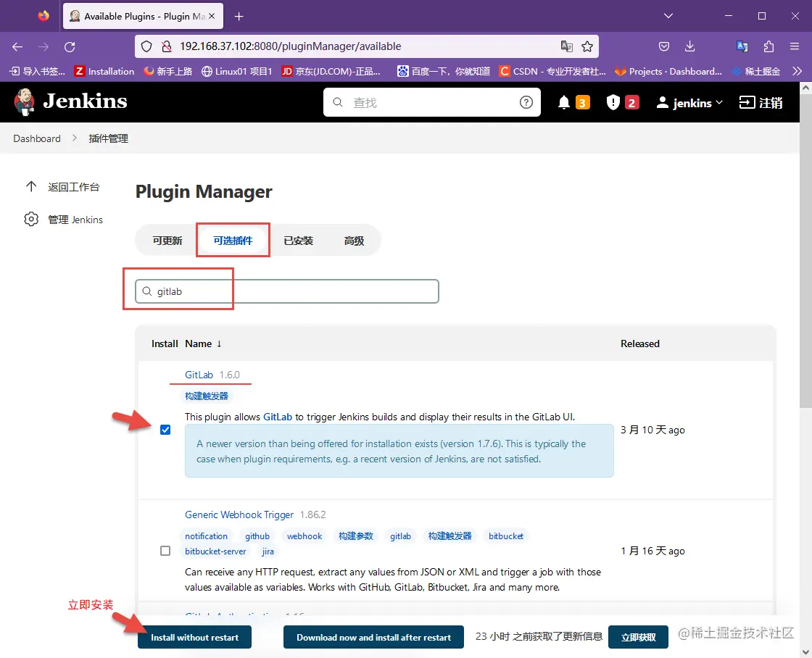Click the 构建参数 tag
Image resolution: width=812 pixels, height=658 pixels.
356,536
